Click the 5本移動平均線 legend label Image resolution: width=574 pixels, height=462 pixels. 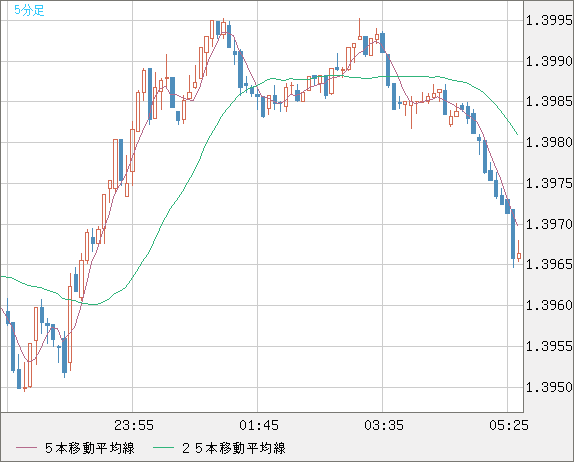point(90,448)
